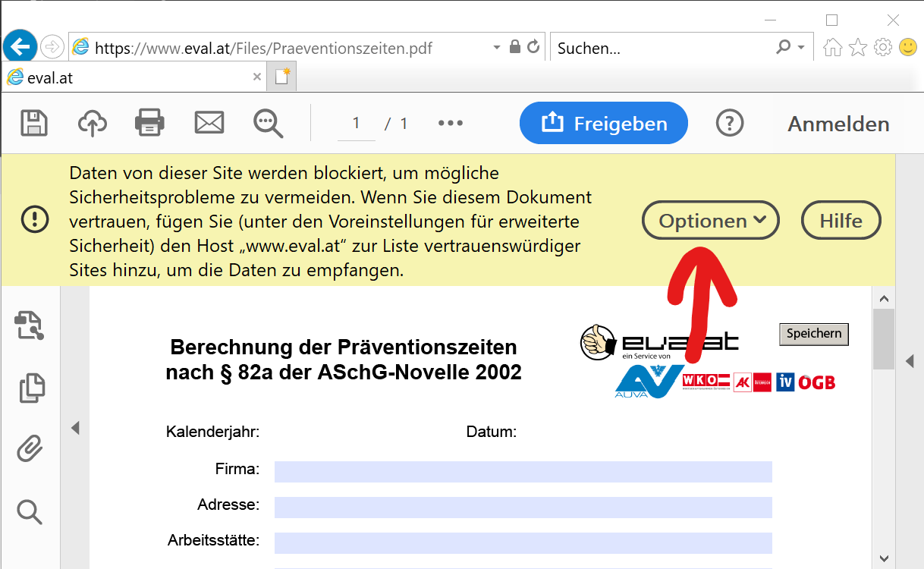Click the lock security icon in address bar
Viewport: 924px width, 569px height.
pyautogui.click(x=515, y=47)
